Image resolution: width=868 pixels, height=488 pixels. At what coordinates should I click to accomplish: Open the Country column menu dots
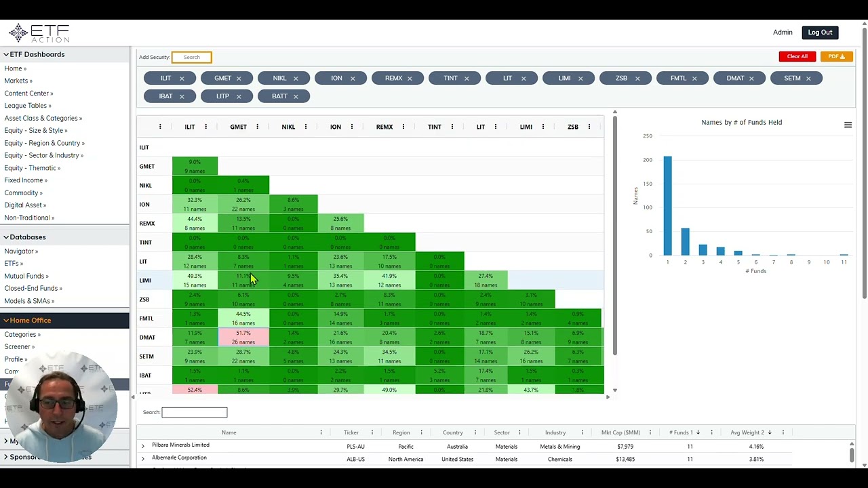(475, 432)
